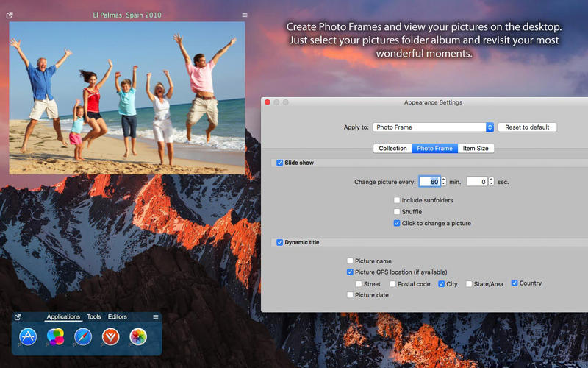Launch the Vivaldi browser icon
Image resolution: width=588 pixels, height=368 pixels.
coord(110,337)
